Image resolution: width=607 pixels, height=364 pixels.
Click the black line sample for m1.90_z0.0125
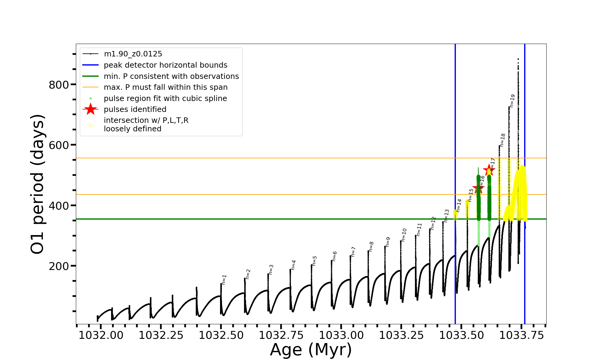tap(90, 54)
